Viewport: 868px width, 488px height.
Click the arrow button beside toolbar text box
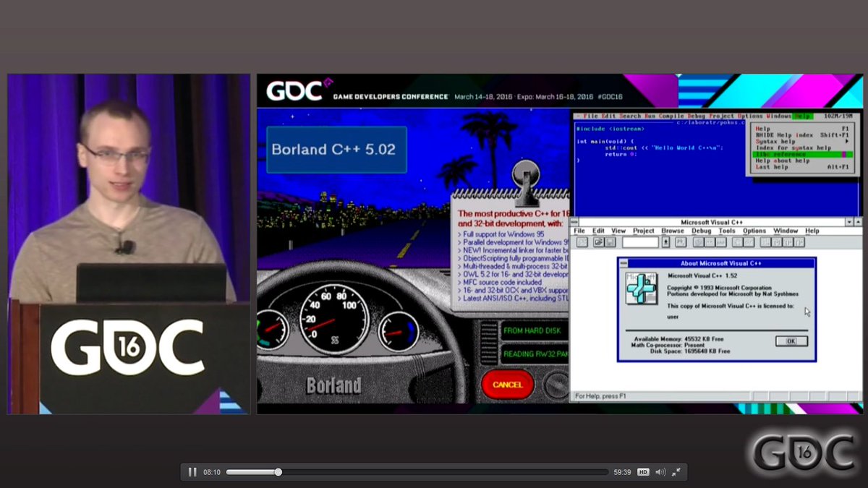665,242
